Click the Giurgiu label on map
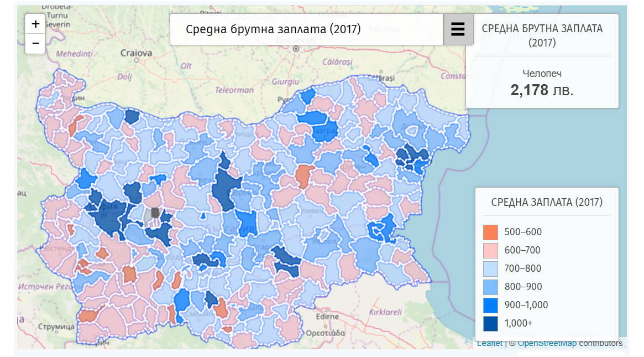Screen dimensions: 644x357 285,82
